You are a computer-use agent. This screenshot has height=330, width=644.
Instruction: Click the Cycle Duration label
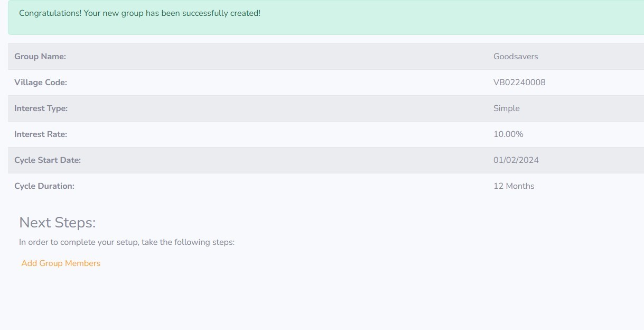click(44, 186)
